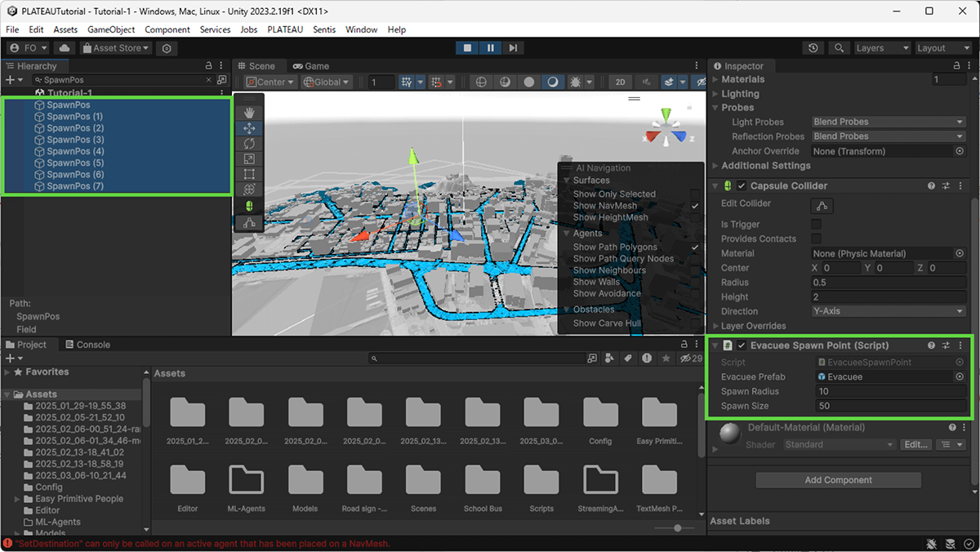The height and width of the screenshot is (552, 980).
Task: Click the debug draw mode bug icon
Action: point(576,82)
